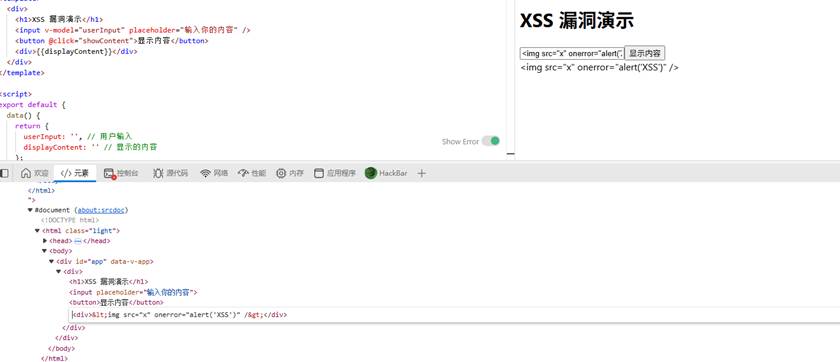
Task: Select the input placeholder DOM row
Action: [x=133, y=292]
